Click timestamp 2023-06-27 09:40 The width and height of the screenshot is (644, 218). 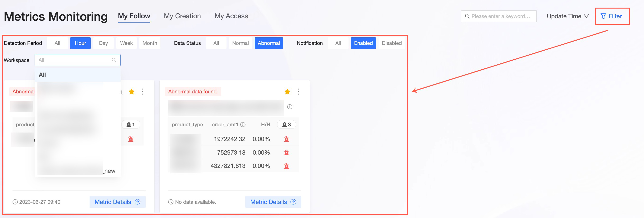(40, 202)
